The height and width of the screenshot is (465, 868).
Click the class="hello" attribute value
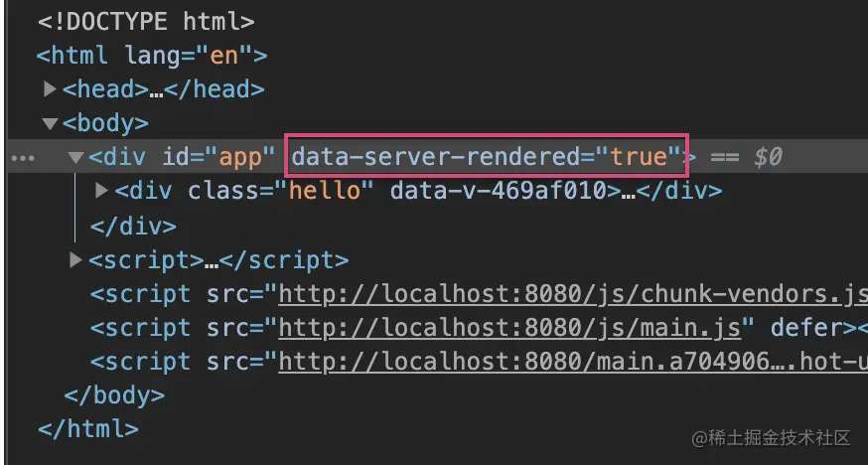(325, 191)
